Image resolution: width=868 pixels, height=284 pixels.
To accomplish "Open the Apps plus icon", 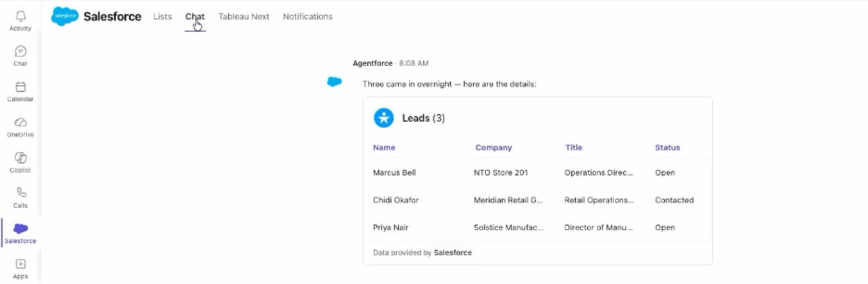I will point(20,269).
